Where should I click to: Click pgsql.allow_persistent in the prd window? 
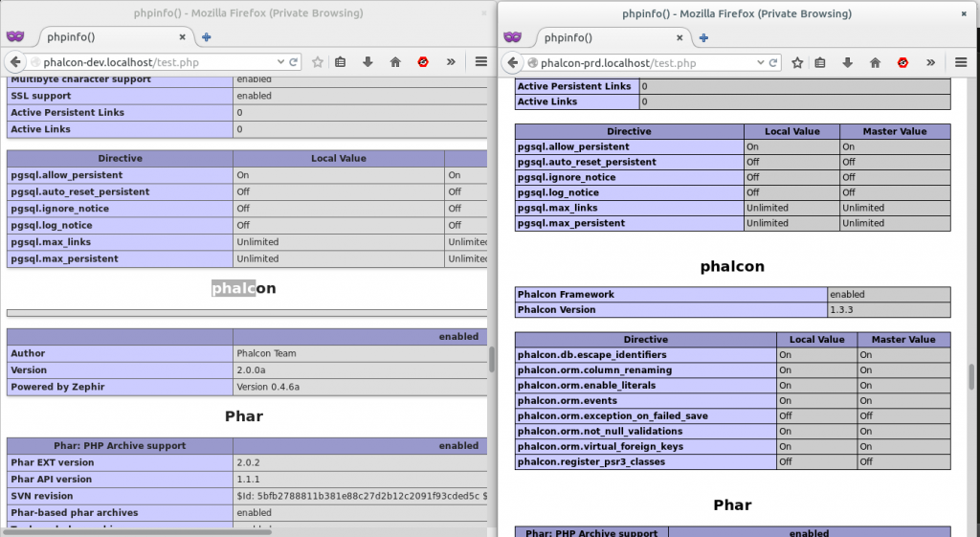pos(573,146)
